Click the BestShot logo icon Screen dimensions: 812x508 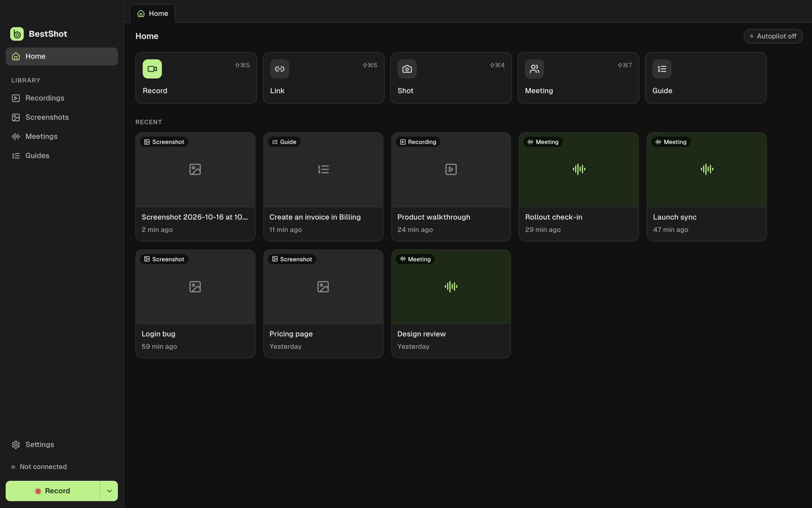pos(17,34)
